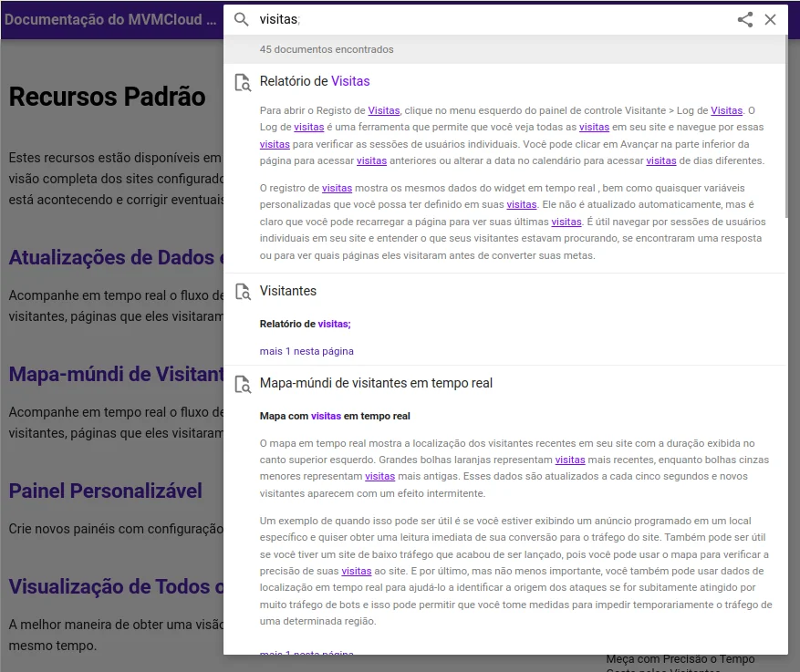This screenshot has width=800, height=672.
Task: Open the "Relatório de Visitas" search result
Action: (x=315, y=81)
